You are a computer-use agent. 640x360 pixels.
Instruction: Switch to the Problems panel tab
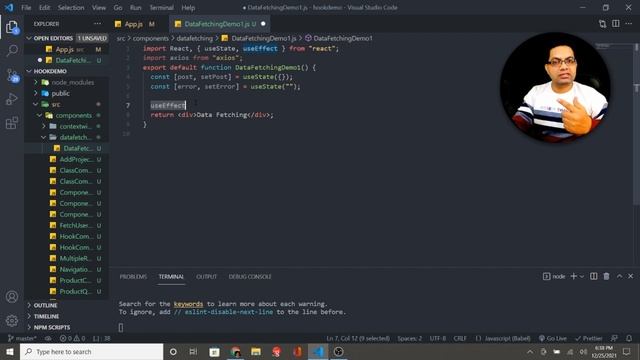[x=133, y=276]
